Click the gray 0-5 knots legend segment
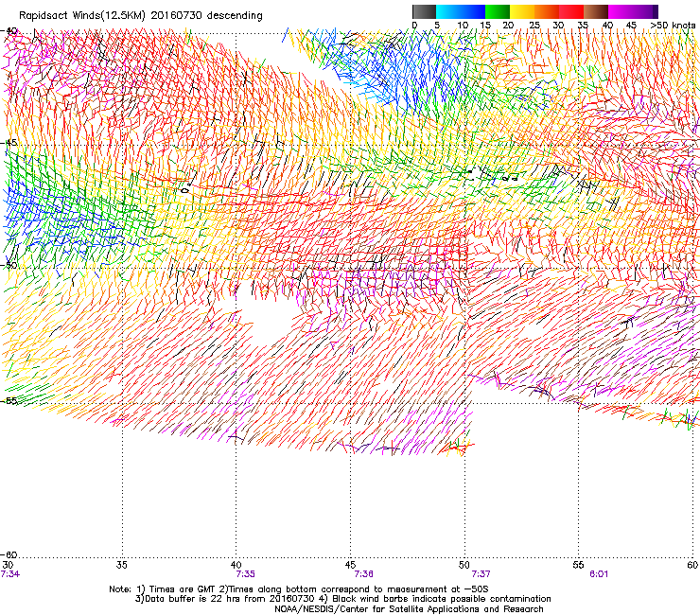Viewport: 700px width, 615px height. (x=424, y=11)
